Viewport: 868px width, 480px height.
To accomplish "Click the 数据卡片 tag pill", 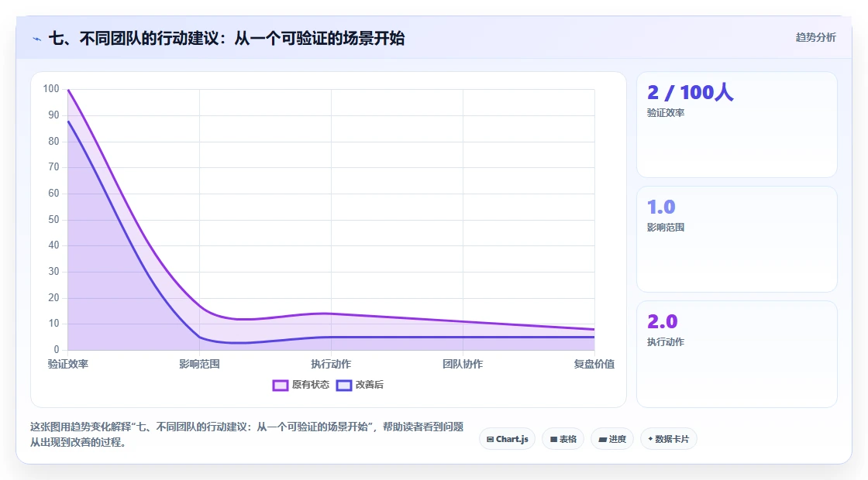I will click(x=669, y=439).
